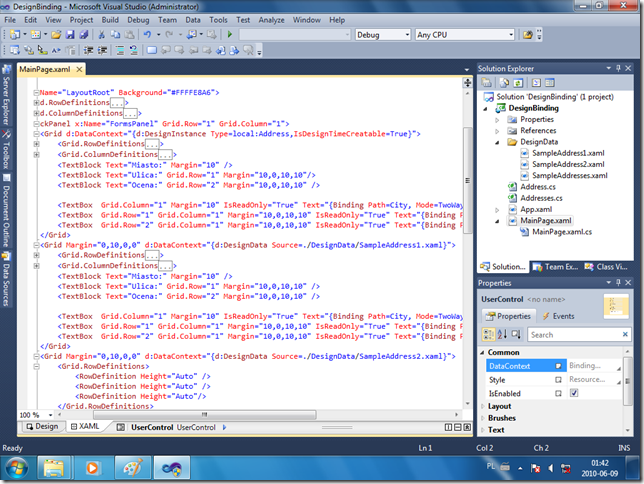Expand the Layout property category
644x484 pixels.
(x=482, y=406)
